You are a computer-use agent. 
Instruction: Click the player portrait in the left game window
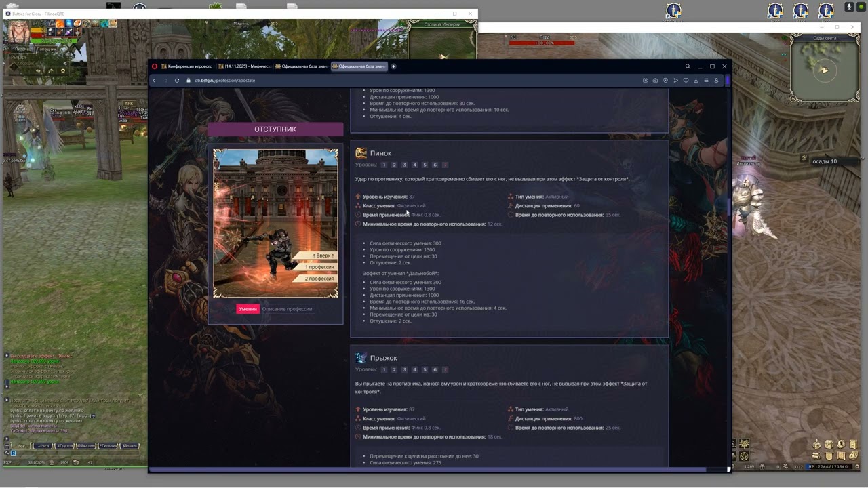pos(18,33)
